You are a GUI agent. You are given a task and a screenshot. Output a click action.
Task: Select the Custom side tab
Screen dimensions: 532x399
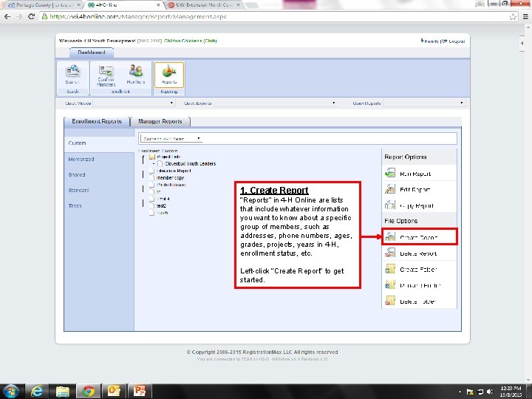tap(99, 143)
